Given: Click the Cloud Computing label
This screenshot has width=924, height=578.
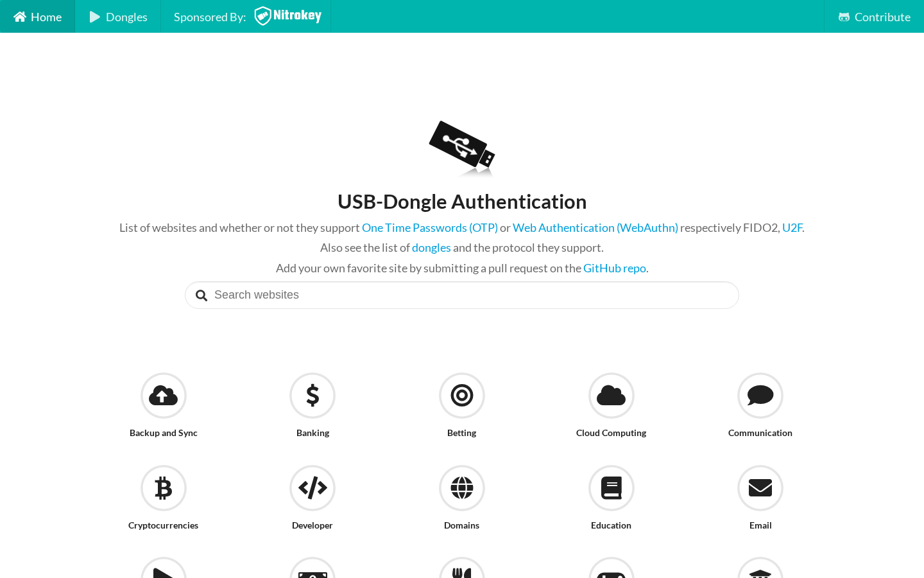Looking at the screenshot, I should (612, 433).
